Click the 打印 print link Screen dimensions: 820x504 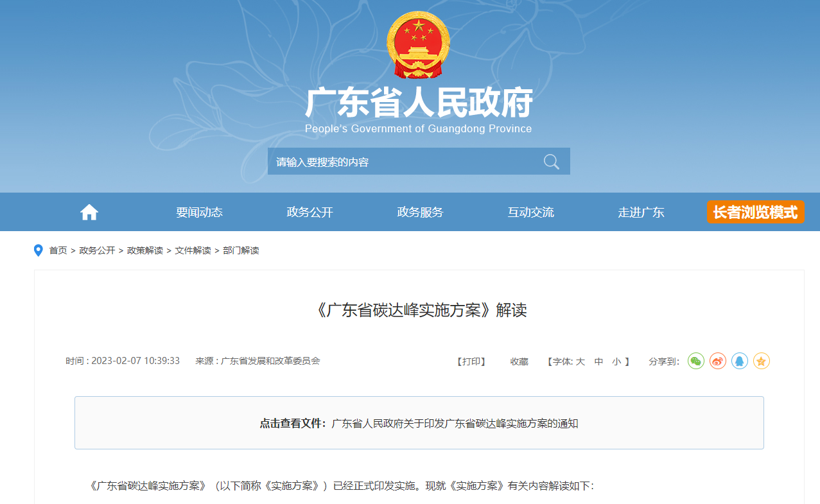(471, 361)
